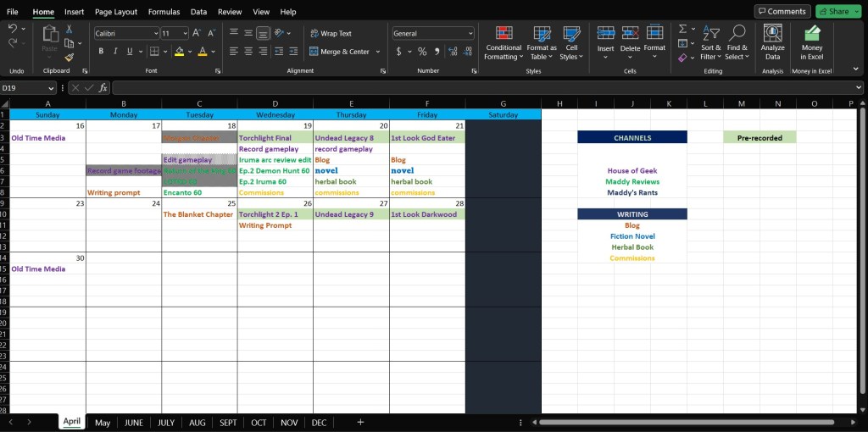Image resolution: width=868 pixels, height=432 pixels.
Task: Toggle Bold formatting
Action: point(101,52)
